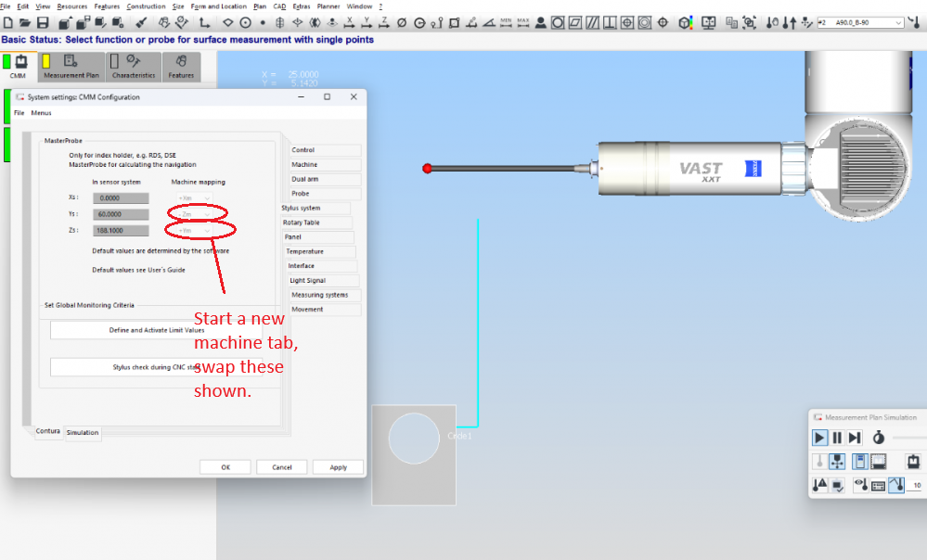The height and width of the screenshot is (560, 927).
Task: Click the colored CAD cube icon
Action: [x=685, y=22]
